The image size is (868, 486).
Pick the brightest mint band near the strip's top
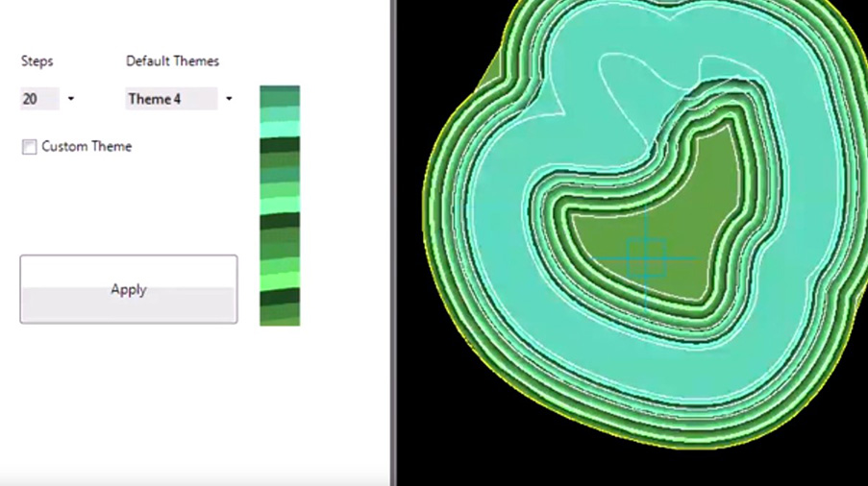click(280, 128)
